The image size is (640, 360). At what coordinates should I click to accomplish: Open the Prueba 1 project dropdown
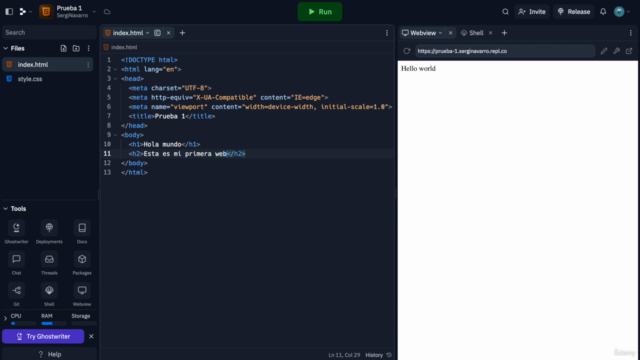tap(94, 12)
